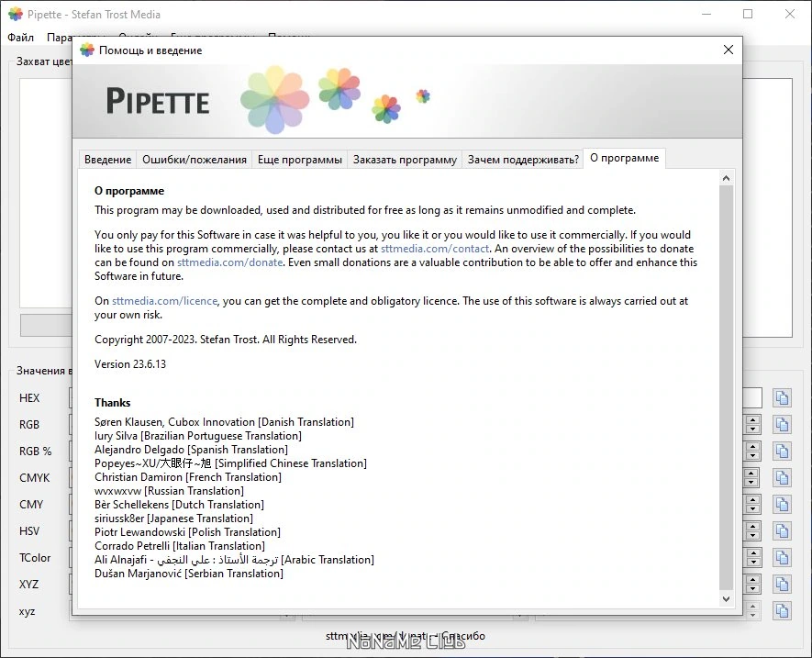The image size is (812, 658).
Task: Copy the HEX value with its copy icon
Action: point(782,398)
